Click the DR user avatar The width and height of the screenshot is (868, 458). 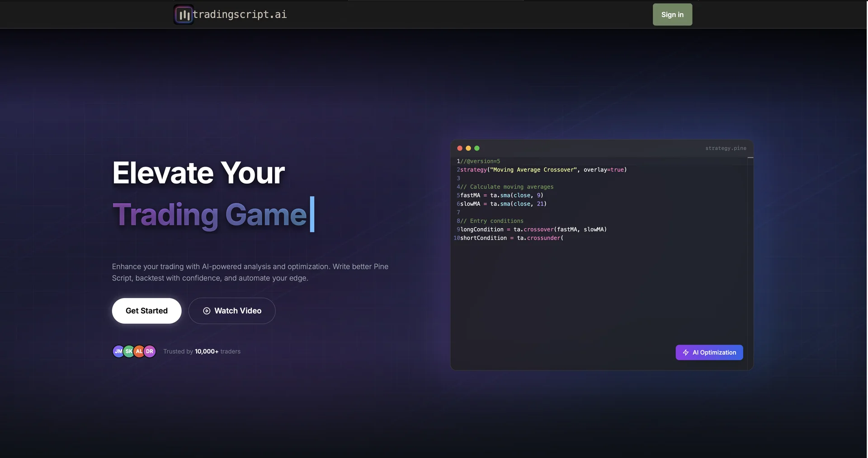pos(150,351)
